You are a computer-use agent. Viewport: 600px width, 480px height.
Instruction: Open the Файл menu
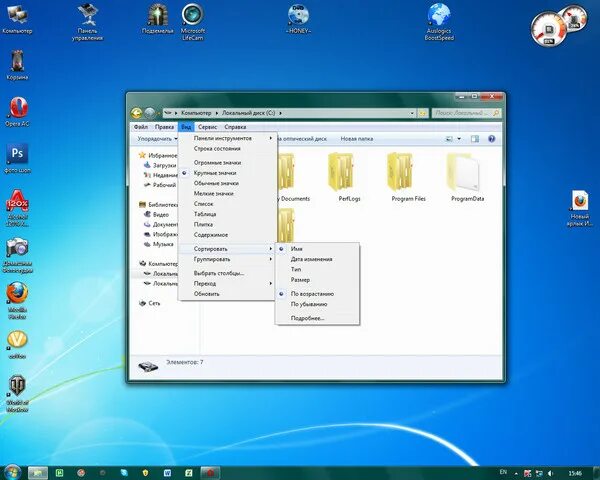(x=141, y=127)
